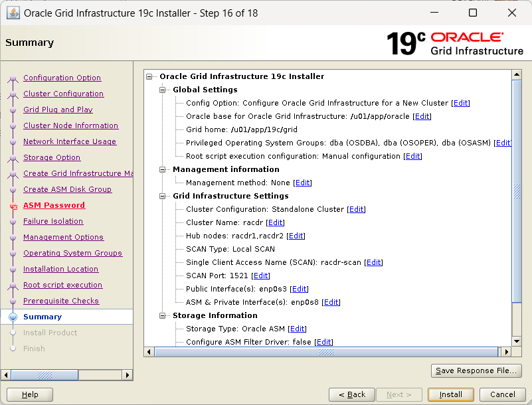The height and width of the screenshot is (405, 532).
Task: Return to the Prerequisite Checks step
Action: pos(61,301)
